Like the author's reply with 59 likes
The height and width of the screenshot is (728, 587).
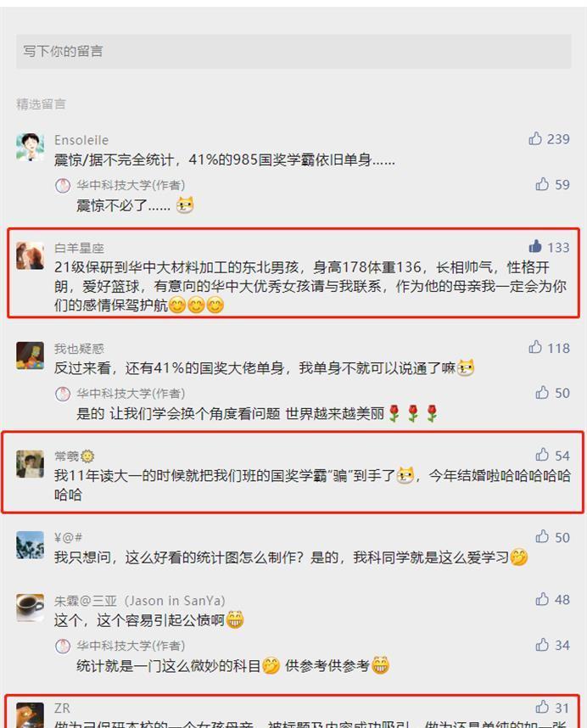click(x=542, y=184)
